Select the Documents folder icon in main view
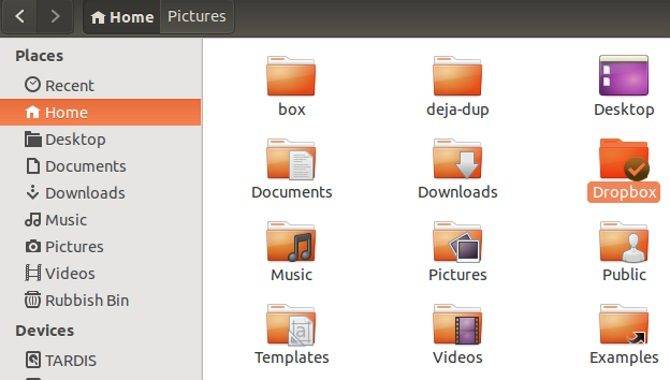 click(x=291, y=159)
